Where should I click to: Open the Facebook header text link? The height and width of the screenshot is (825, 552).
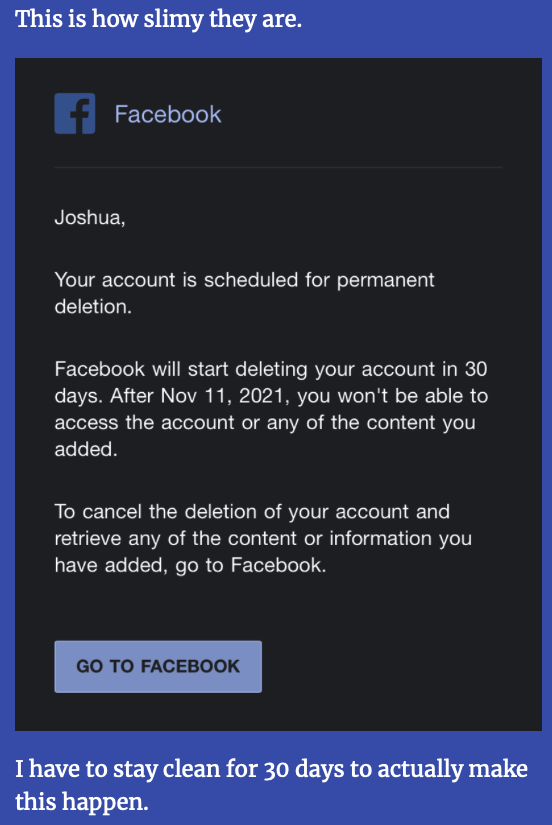(x=168, y=114)
